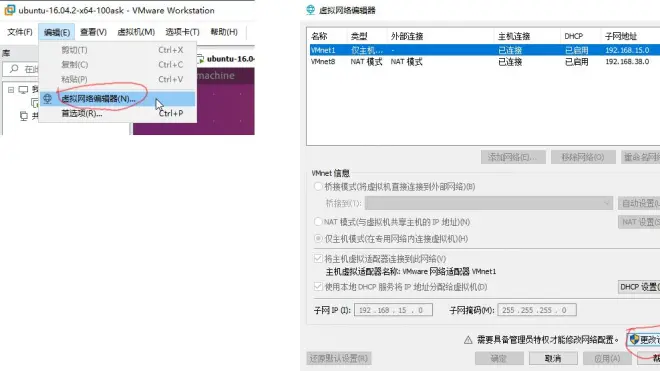Click the VMware Workstation title bar icon
The height and width of the screenshot is (371, 660).
[x=9, y=10]
